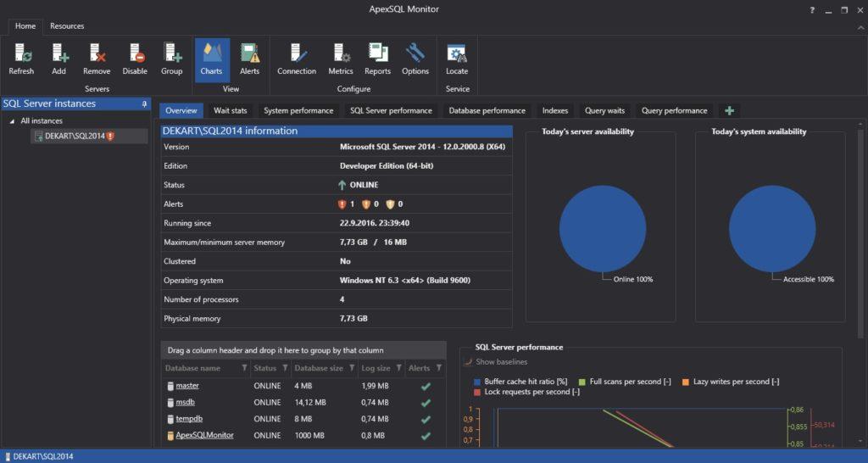Click the Refresh servers icon

[x=21, y=60]
